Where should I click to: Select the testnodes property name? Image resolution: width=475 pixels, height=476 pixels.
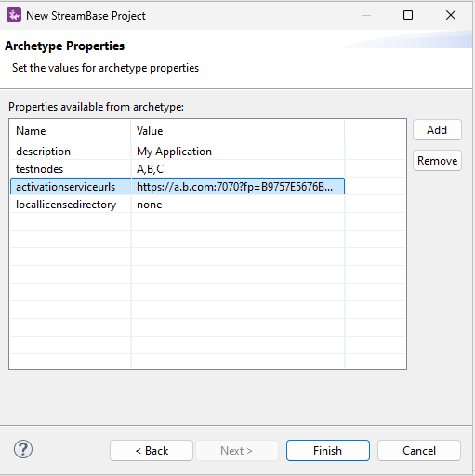[39, 169]
